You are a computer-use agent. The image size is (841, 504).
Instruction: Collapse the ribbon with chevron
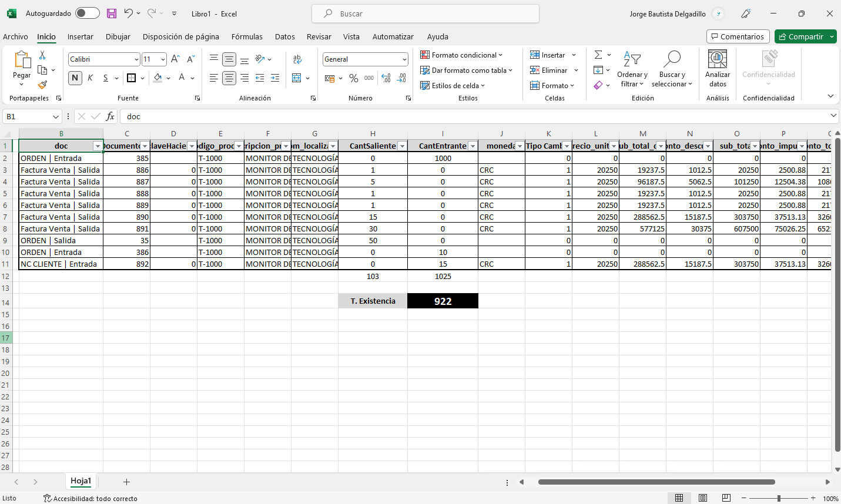[x=830, y=96]
